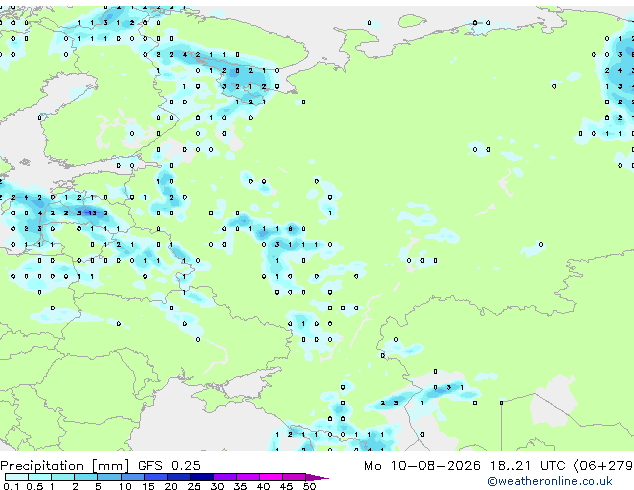
Task: Click the 'GFS' model label
Action: coord(150,466)
